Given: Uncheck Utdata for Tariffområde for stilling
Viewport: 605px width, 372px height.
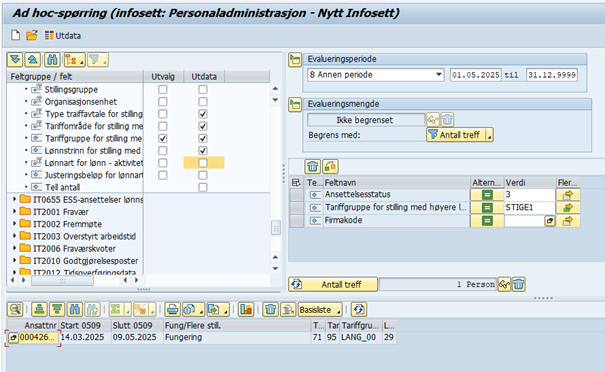Looking at the screenshot, I should (203, 126).
